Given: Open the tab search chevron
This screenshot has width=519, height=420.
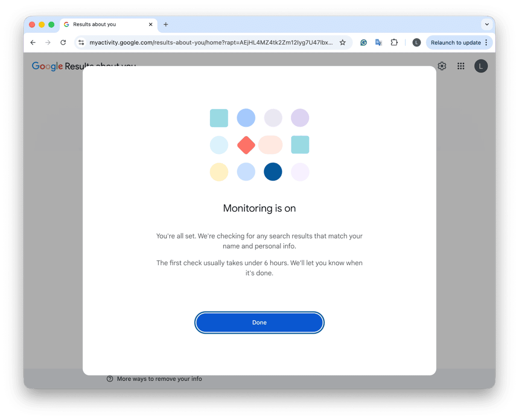Looking at the screenshot, I should 487,24.
